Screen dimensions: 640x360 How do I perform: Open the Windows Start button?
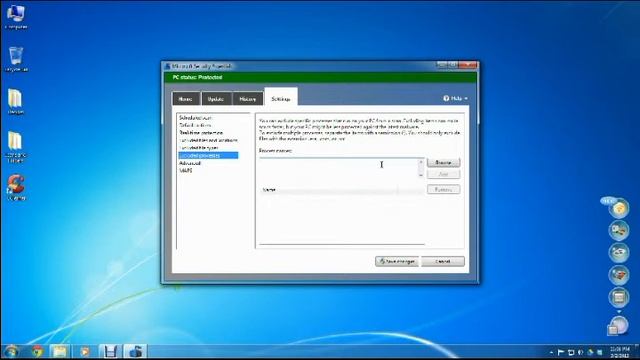[11, 351]
